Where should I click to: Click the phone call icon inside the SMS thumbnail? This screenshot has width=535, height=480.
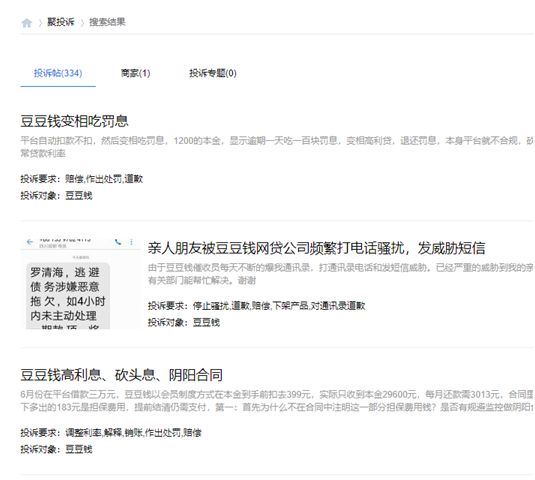pyautogui.click(x=118, y=242)
